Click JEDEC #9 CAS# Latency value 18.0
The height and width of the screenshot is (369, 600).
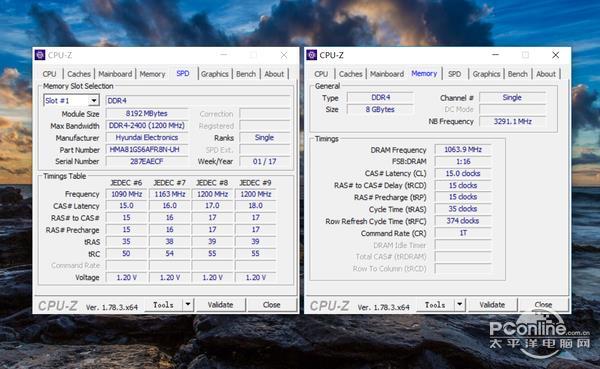pyautogui.click(x=255, y=206)
